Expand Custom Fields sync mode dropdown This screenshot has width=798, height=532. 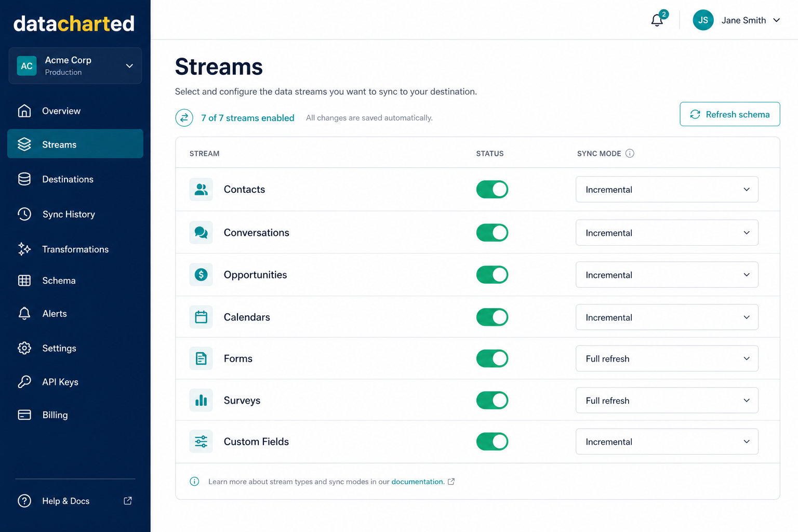(x=667, y=442)
